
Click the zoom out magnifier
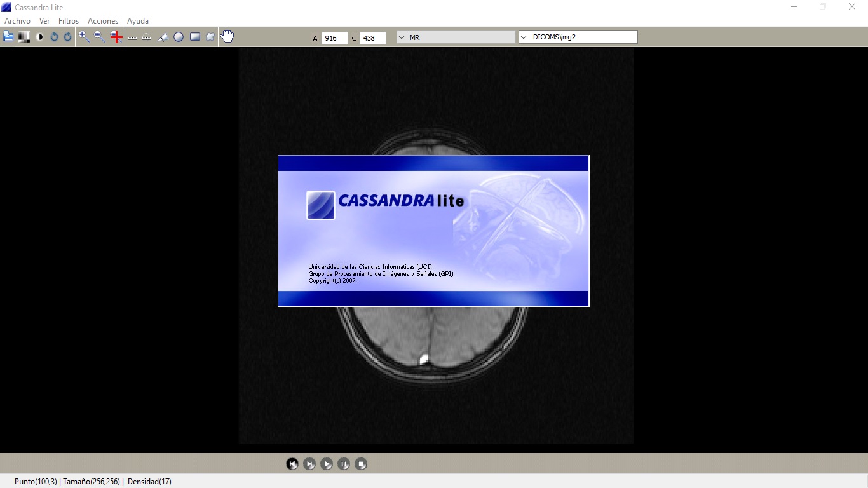100,37
